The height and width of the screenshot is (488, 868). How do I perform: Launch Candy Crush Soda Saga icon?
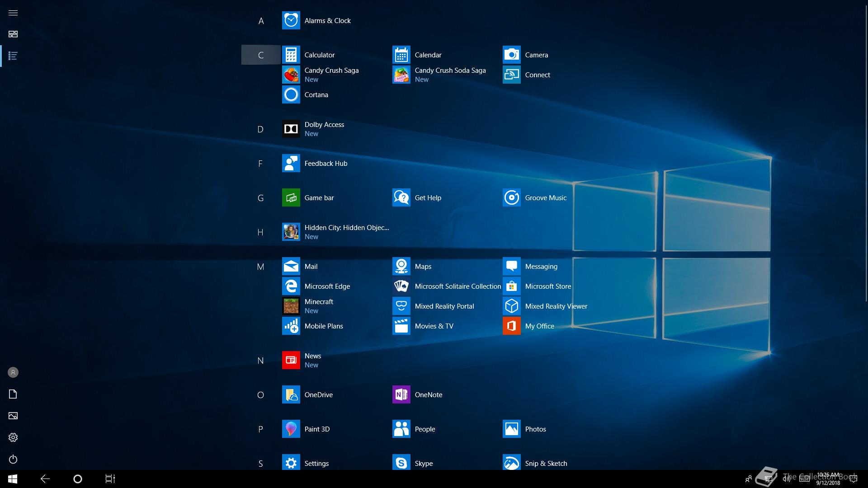click(x=401, y=75)
